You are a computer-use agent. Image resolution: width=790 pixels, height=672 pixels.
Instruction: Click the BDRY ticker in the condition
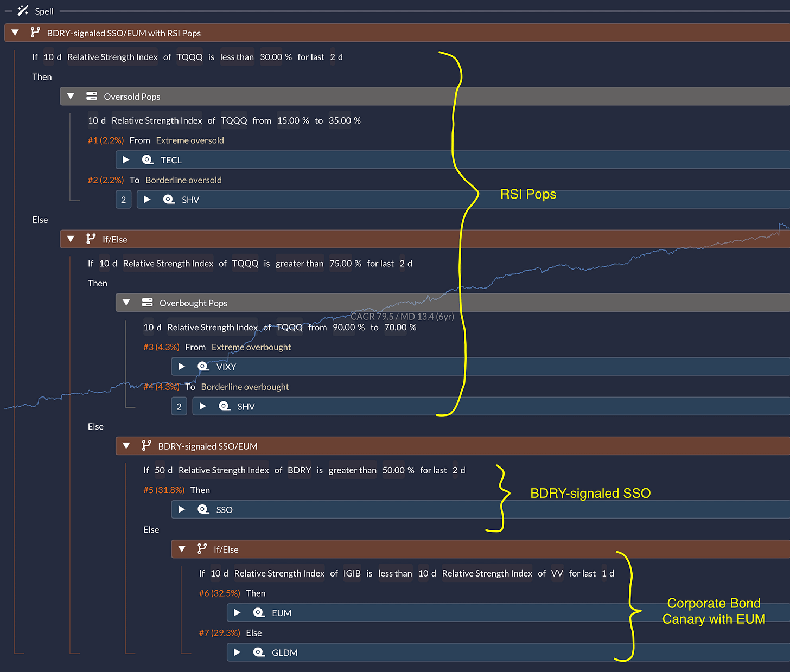pos(300,470)
